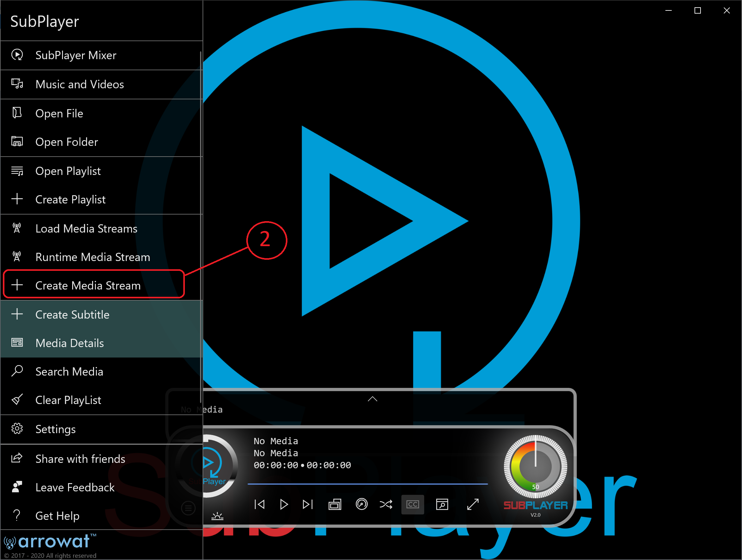Image resolution: width=742 pixels, height=560 pixels.
Task: Open Media Details
Action: 101,343
